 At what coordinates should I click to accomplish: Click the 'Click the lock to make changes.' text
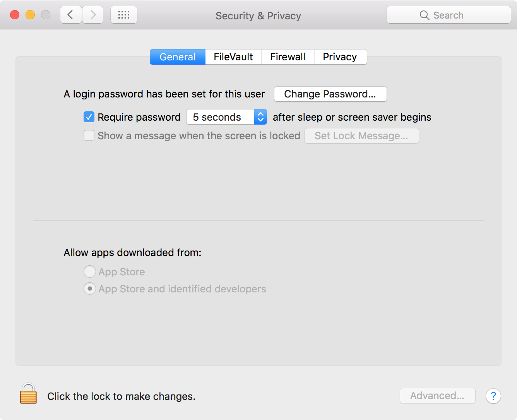[x=121, y=396]
